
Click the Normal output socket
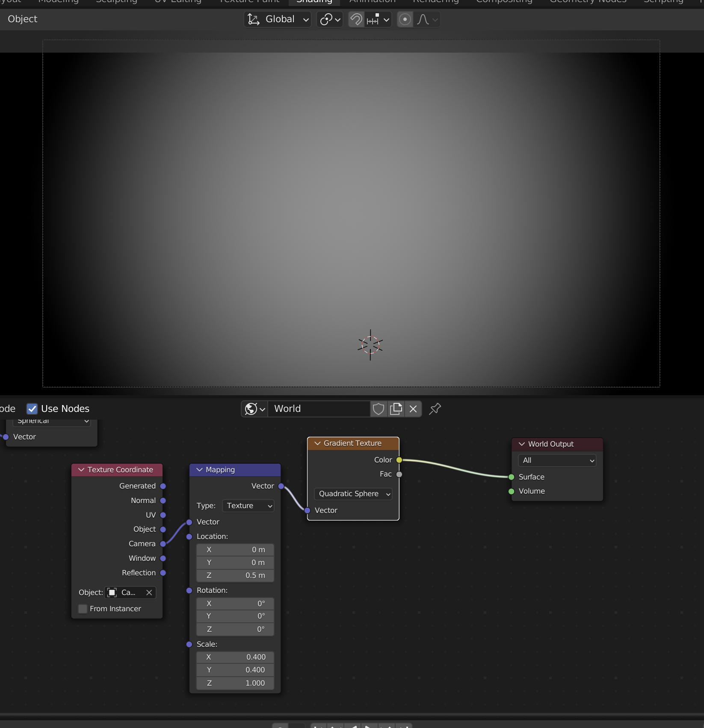tap(163, 500)
